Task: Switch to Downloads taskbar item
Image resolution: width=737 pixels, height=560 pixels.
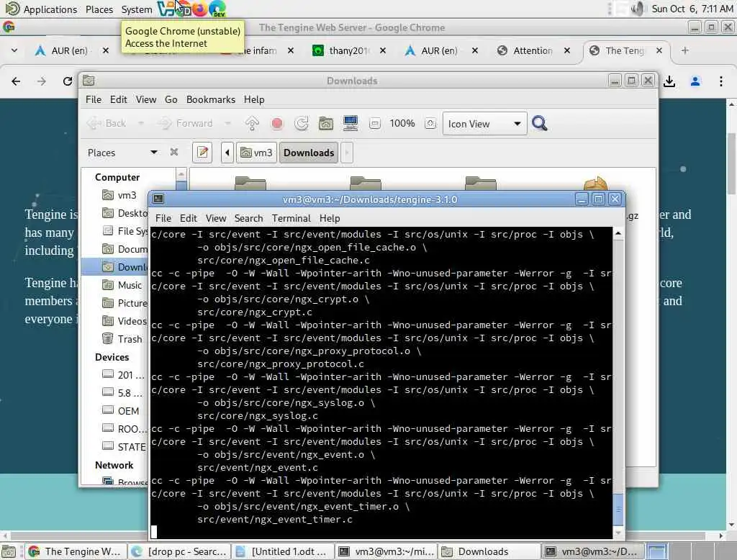Action: pos(489,551)
